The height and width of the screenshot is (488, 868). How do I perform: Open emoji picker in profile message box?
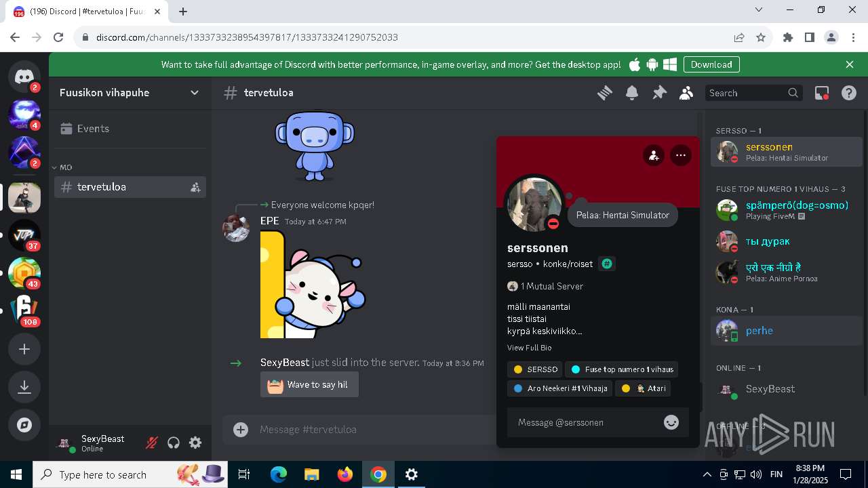(671, 422)
